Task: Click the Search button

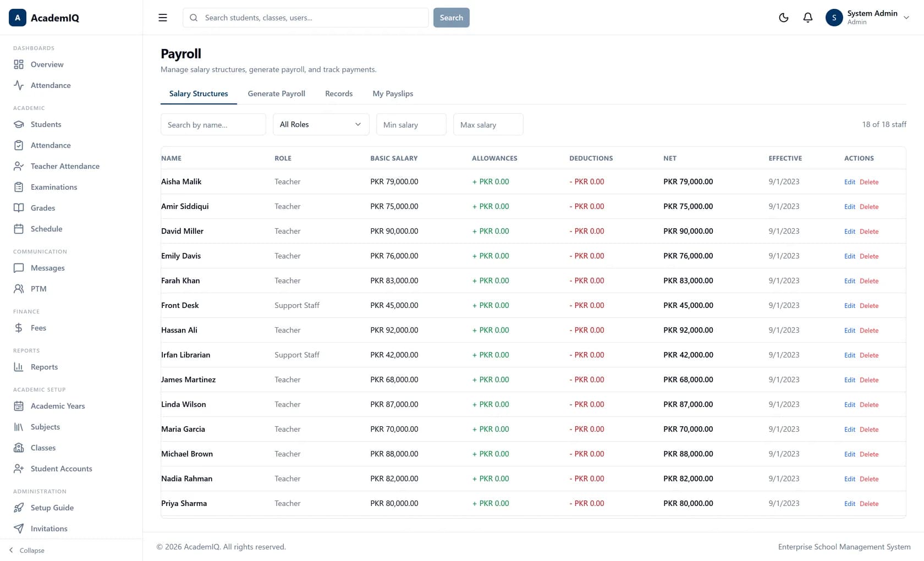Action: click(x=452, y=18)
